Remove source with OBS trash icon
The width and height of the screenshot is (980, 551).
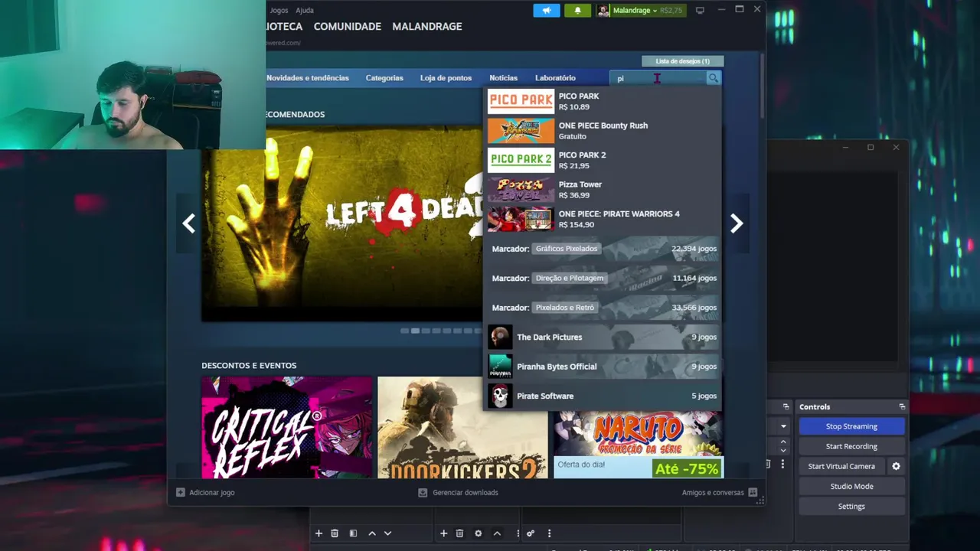(x=459, y=533)
